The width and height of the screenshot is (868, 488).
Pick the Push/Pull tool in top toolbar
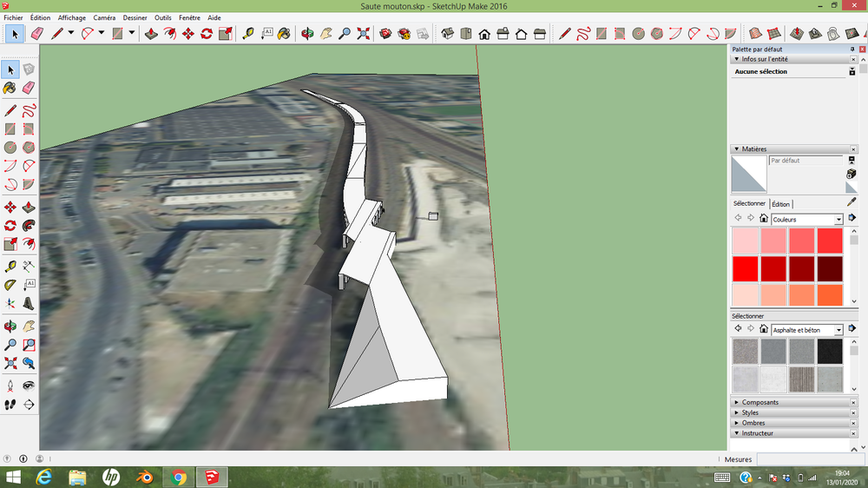pos(151,34)
